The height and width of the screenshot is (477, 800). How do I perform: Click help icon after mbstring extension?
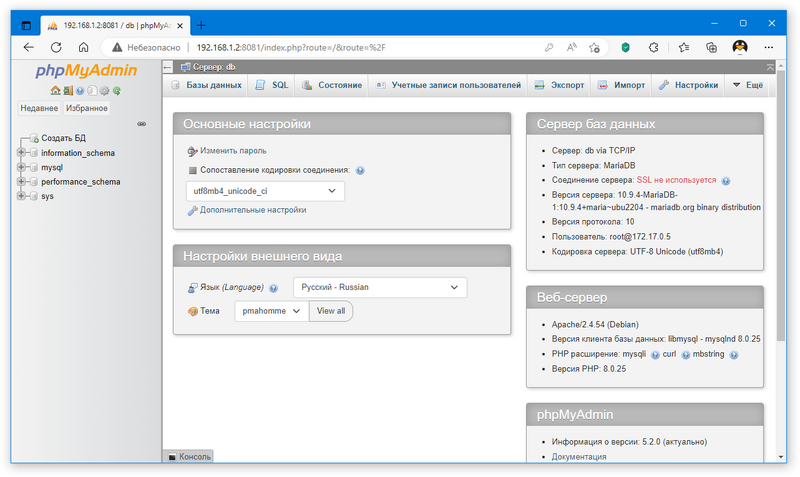734,355
